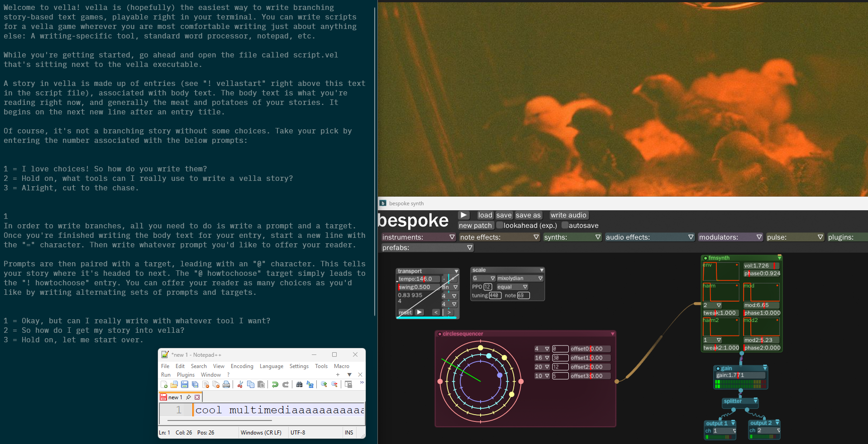Viewport: 868px width, 444px height.
Task: Save the file using Notepad++ Save icon
Action: click(185, 384)
